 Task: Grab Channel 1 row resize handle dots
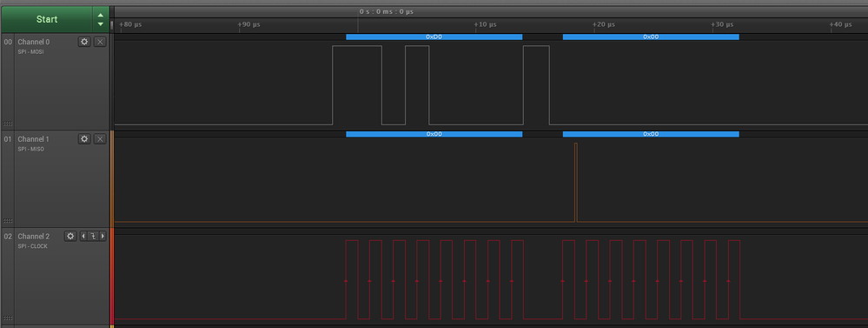pyautogui.click(x=8, y=221)
